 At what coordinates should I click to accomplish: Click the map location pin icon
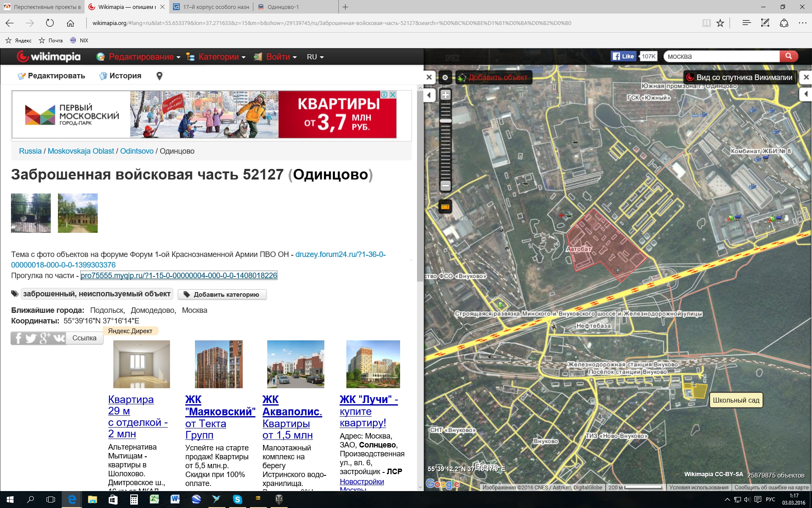tap(159, 76)
